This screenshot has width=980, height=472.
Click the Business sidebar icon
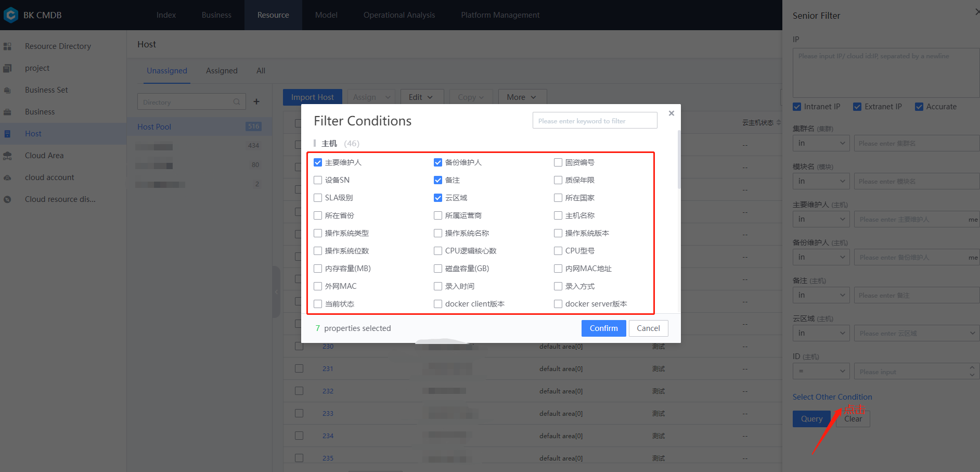click(7, 112)
